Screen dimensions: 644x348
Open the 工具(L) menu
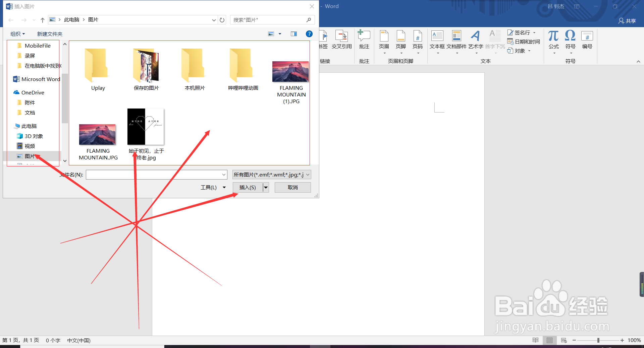click(x=213, y=187)
